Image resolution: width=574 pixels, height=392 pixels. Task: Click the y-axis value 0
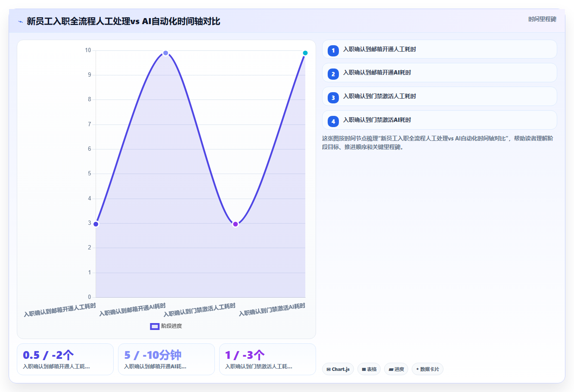[x=90, y=297]
